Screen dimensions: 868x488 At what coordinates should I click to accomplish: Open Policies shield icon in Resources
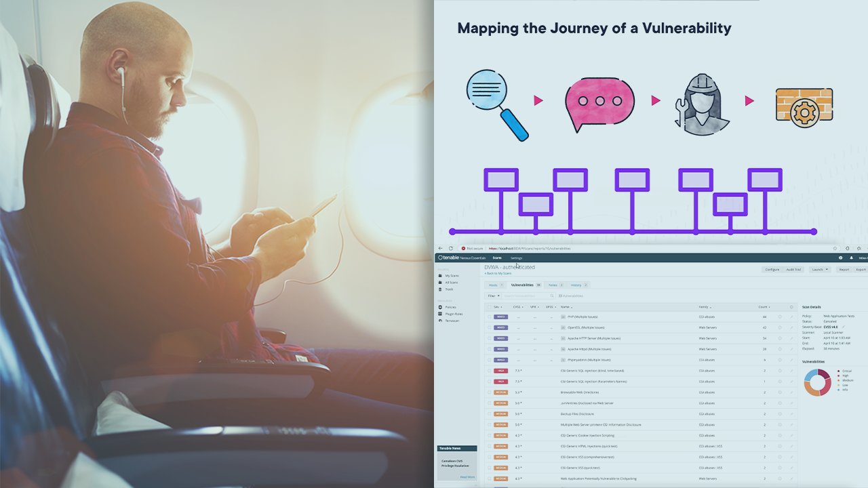pyautogui.click(x=440, y=307)
